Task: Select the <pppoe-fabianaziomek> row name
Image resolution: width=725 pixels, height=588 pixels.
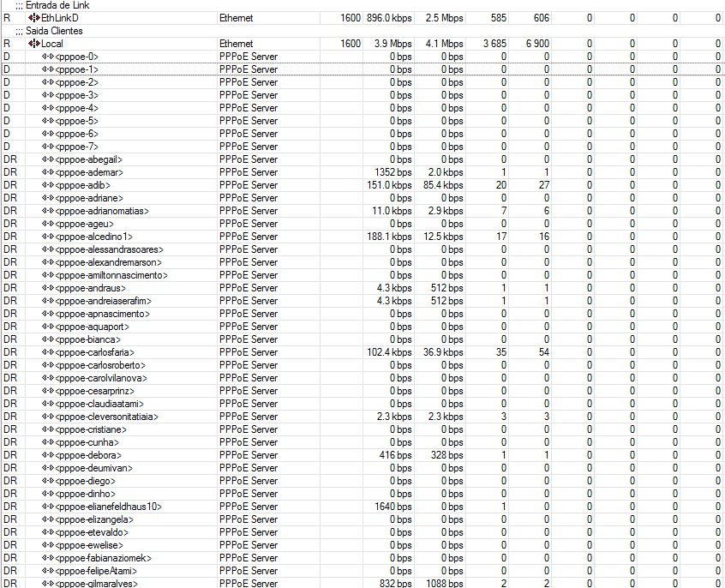Action: [x=103, y=558]
